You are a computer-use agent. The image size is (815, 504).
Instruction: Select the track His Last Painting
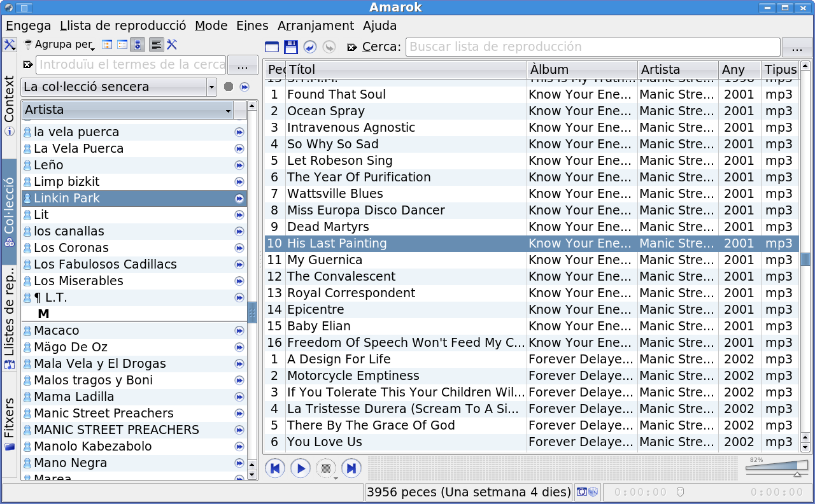pos(531,244)
